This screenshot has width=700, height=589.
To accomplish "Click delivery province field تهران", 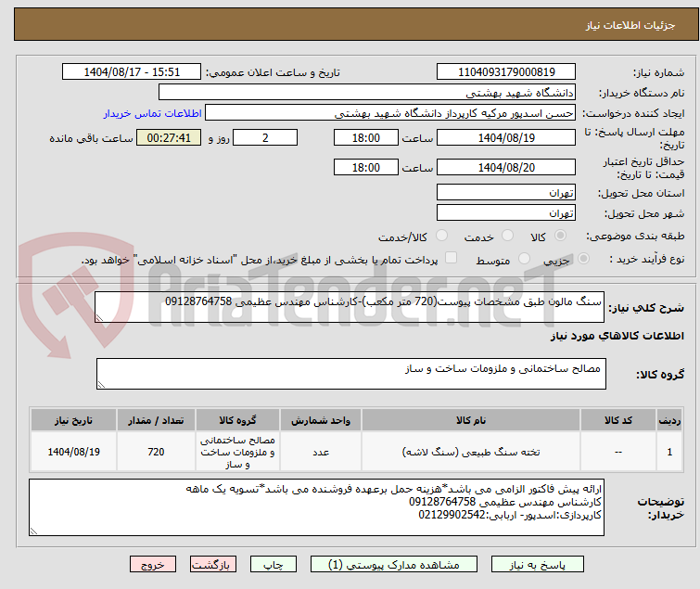I will [506, 192].
